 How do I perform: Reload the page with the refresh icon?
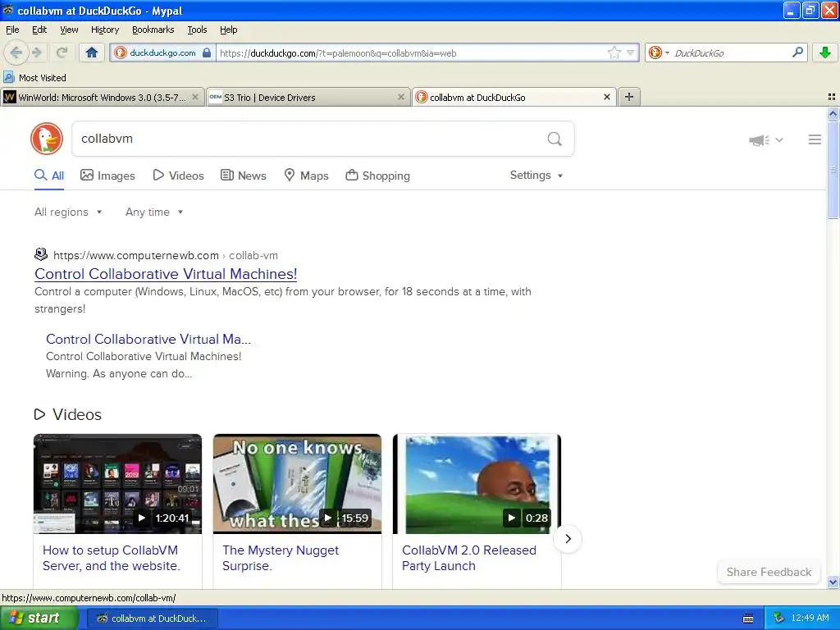click(62, 52)
